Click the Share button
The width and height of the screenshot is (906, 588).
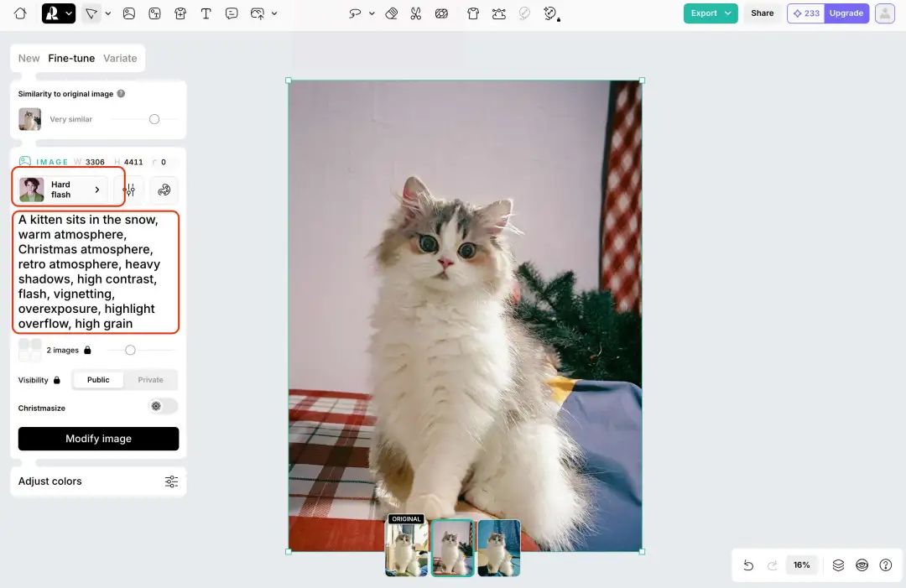(x=762, y=13)
